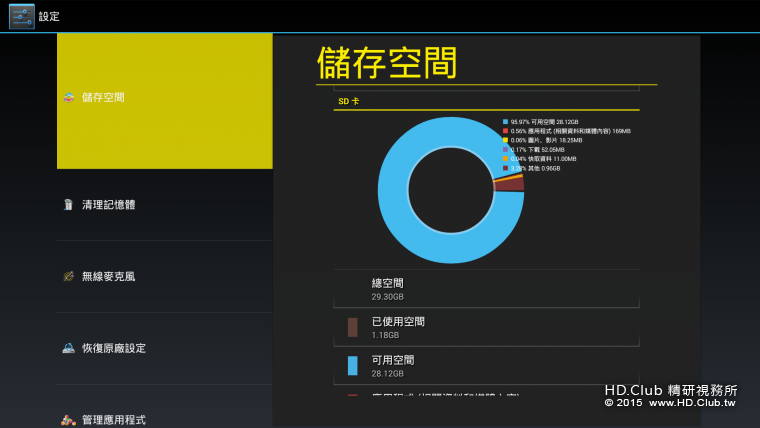Screen dimensions: 760x428
Task: Click the dark red 其他 legend swatch
Action: [506, 168]
